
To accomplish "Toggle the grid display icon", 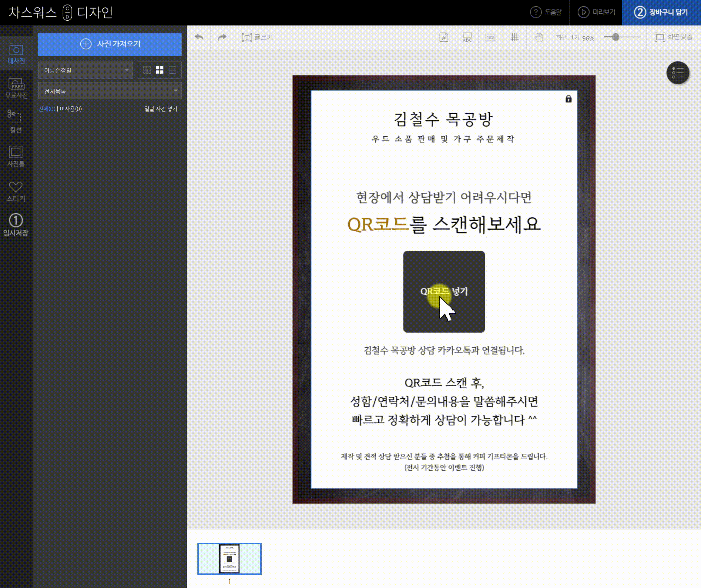I will 515,37.
